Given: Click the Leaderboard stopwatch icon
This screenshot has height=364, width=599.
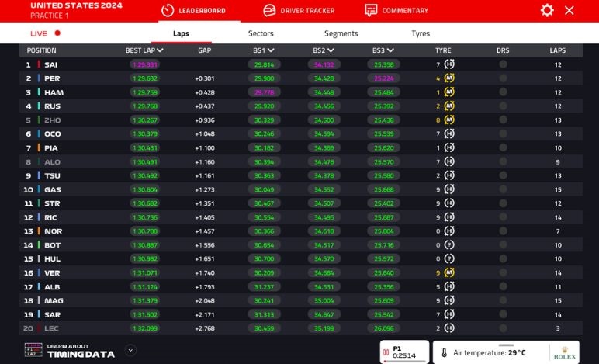Looking at the screenshot, I should (167, 10).
